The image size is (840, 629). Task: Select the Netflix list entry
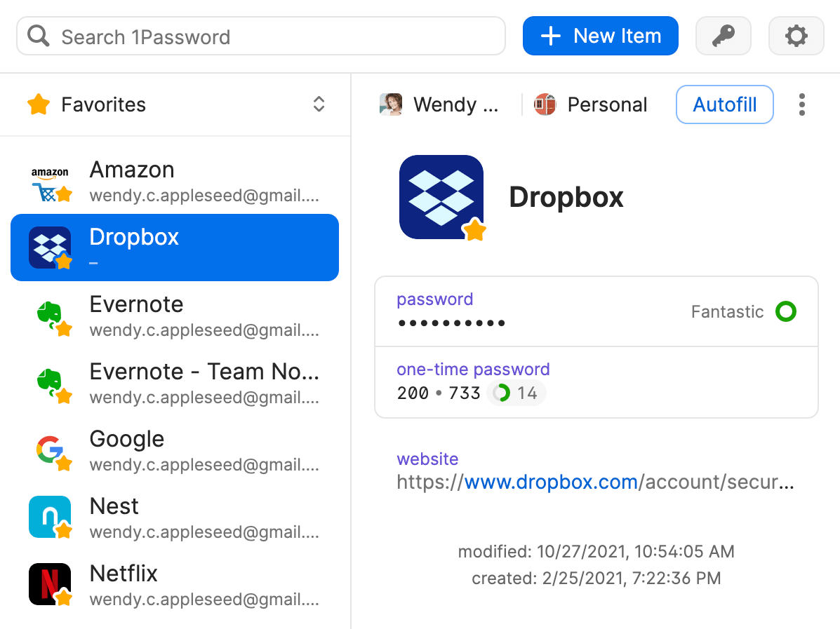tap(175, 585)
